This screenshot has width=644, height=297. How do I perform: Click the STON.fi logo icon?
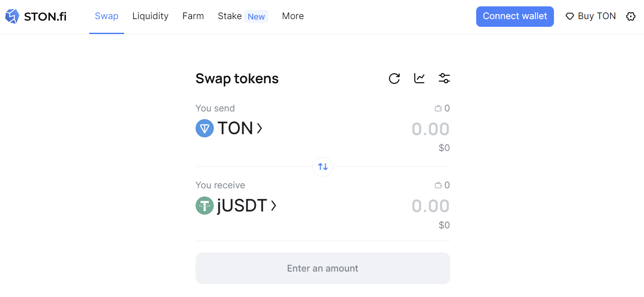[12, 16]
